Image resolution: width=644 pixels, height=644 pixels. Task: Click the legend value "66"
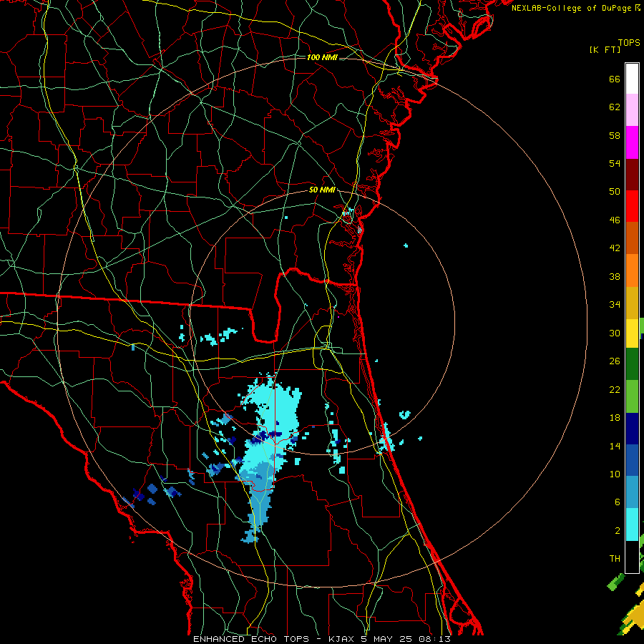point(615,79)
